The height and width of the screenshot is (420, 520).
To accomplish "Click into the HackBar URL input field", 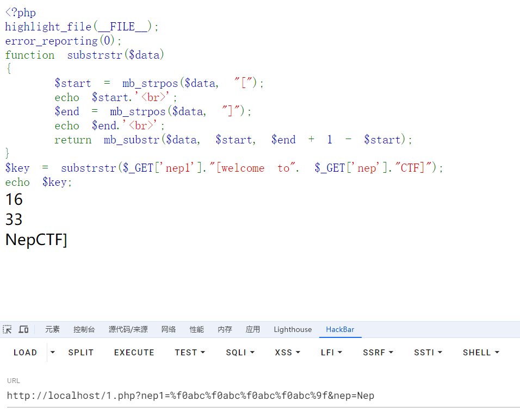I will [261, 396].
